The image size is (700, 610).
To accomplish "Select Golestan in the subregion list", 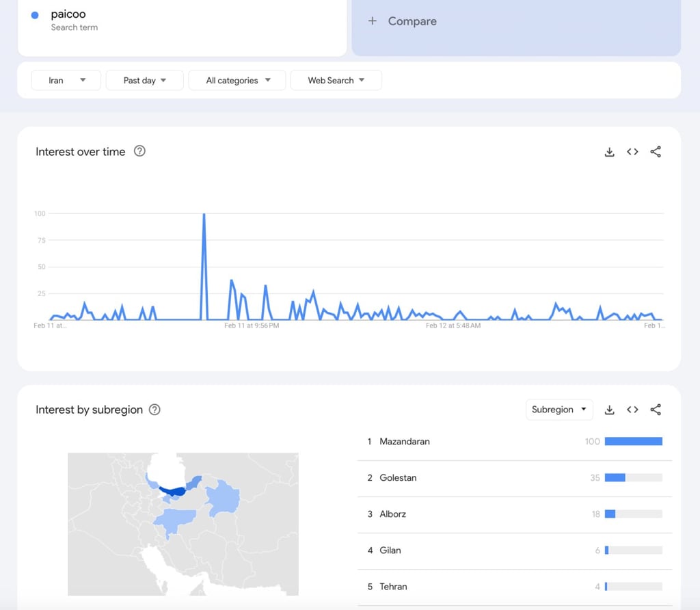I will click(398, 478).
